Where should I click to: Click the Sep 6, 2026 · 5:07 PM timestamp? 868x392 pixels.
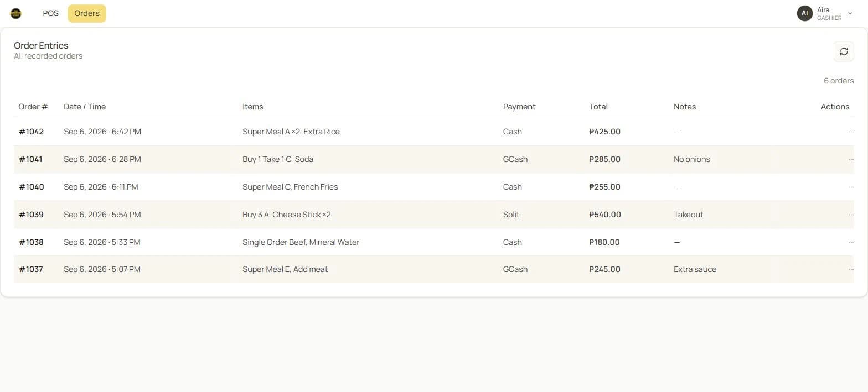tap(102, 269)
